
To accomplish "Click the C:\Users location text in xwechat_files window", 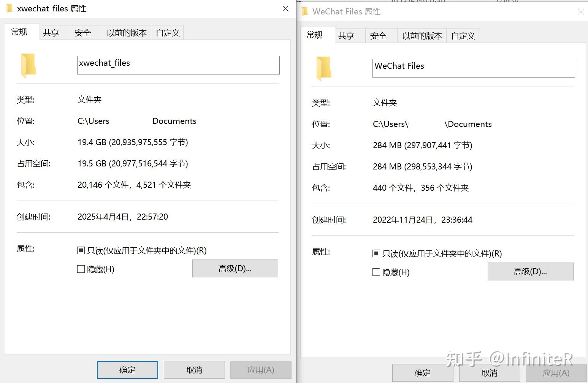I will coord(94,121).
